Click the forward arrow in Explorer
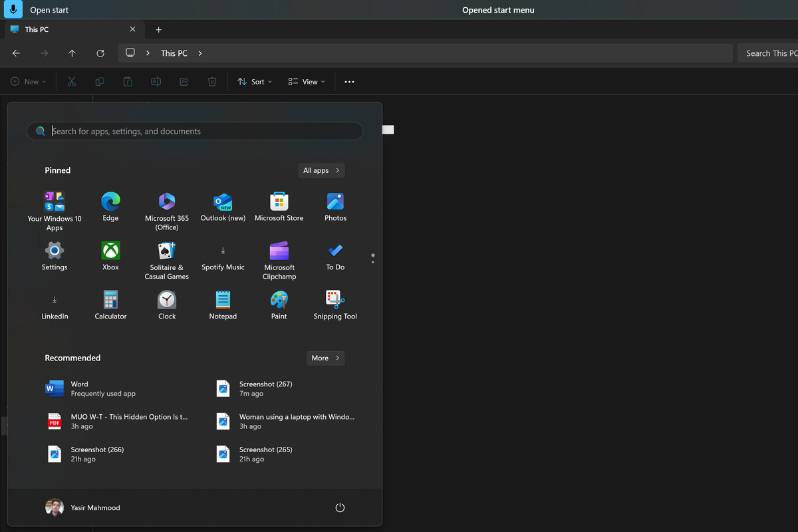 click(x=44, y=53)
